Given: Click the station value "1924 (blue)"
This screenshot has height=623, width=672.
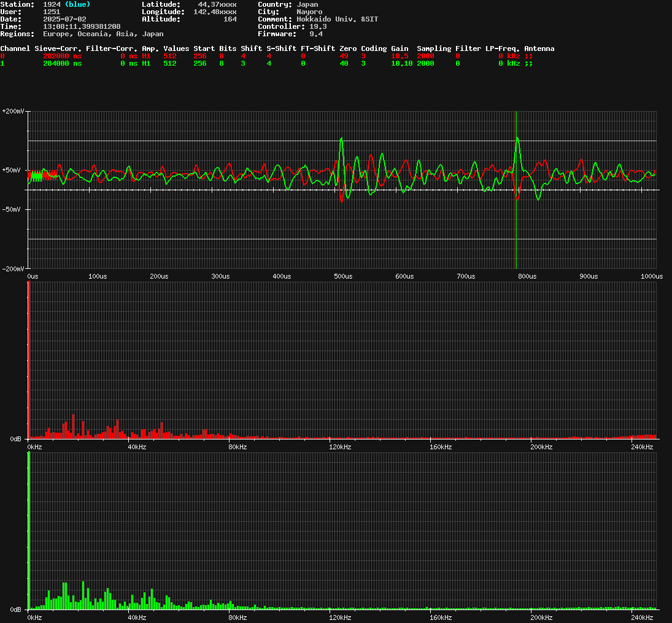Looking at the screenshot, I should (66, 4).
